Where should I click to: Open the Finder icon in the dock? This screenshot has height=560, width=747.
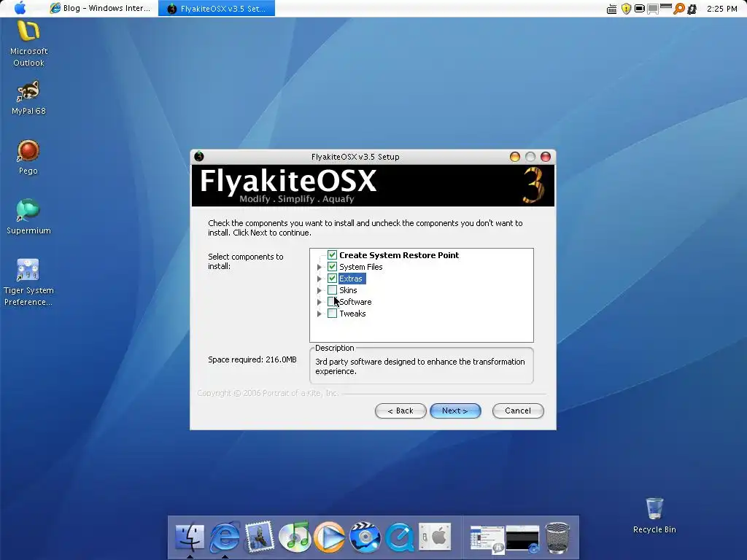click(190, 537)
